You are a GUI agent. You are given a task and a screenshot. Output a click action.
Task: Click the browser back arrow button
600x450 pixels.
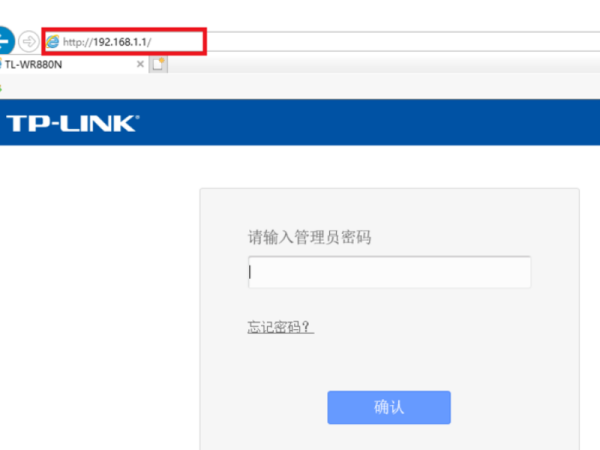[x=5, y=41]
